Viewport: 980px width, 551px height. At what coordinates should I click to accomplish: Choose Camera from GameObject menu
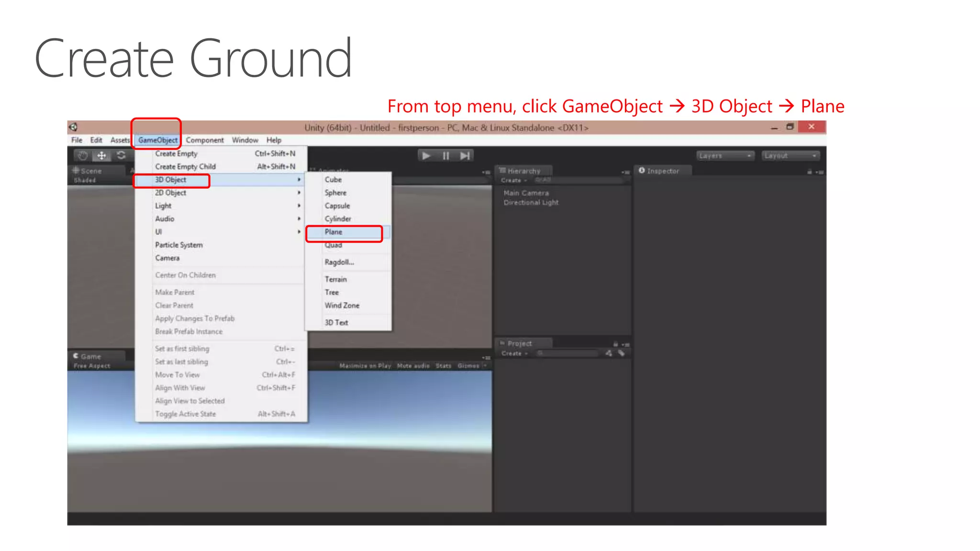point(220,258)
